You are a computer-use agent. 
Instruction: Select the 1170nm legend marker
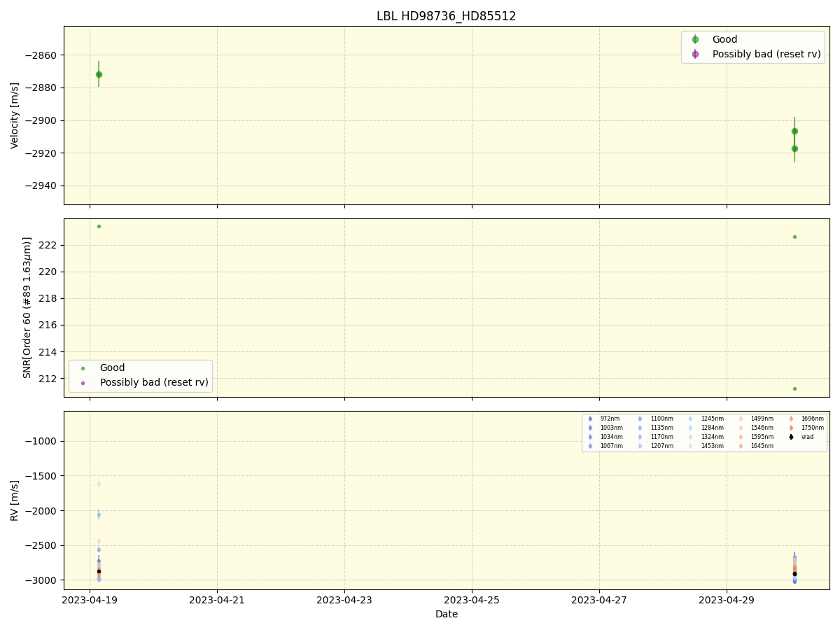pos(640,437)
